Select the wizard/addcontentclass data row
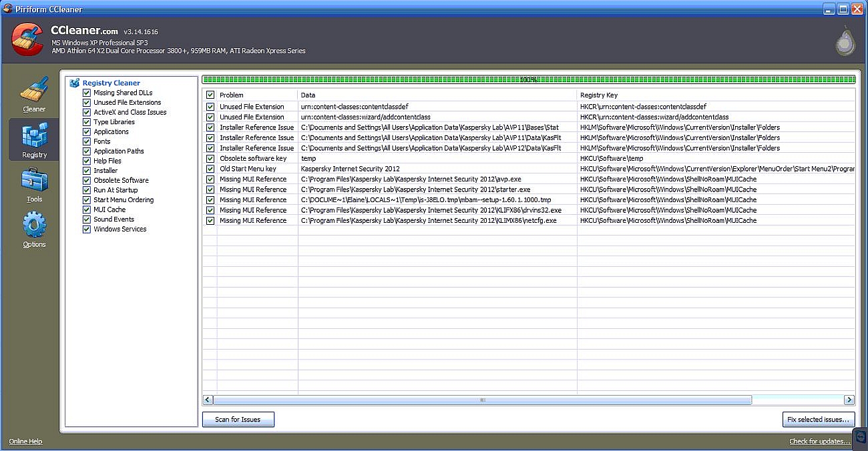 [x=529, y=117]
